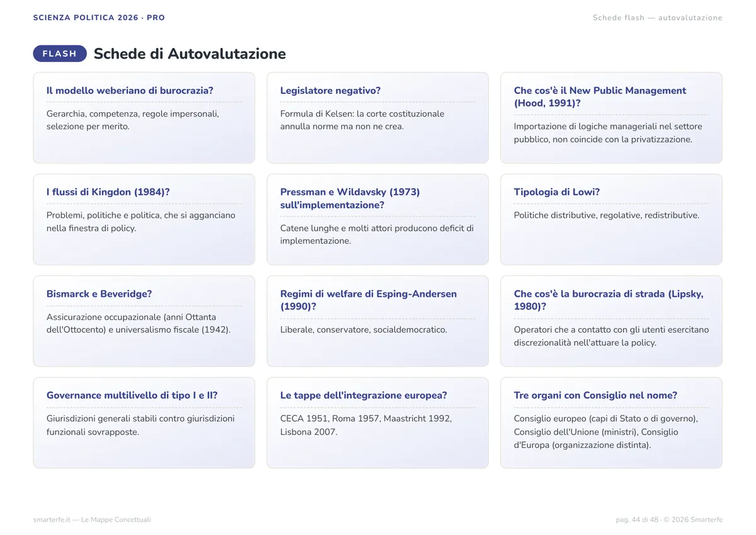Select the question "Governance multilivello di tipo I e II?"
Viewport: 756px width, 535px height.
[132, 396]
